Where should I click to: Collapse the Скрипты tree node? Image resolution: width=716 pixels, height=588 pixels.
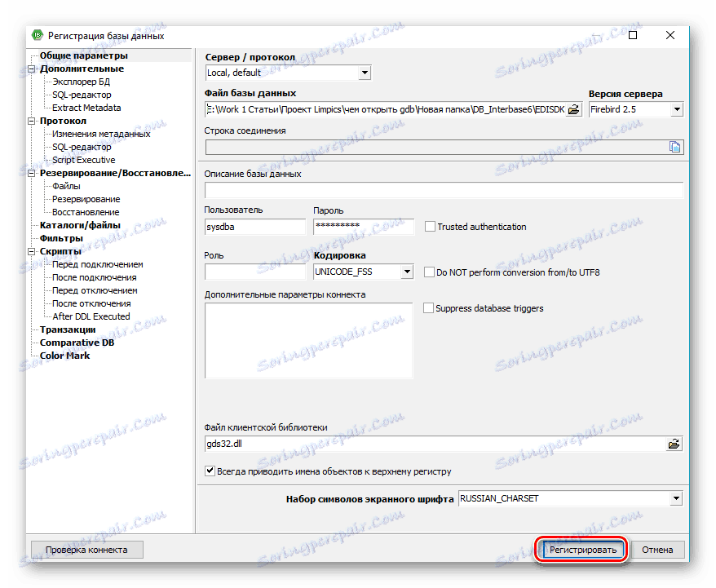[x=32, y=251]
